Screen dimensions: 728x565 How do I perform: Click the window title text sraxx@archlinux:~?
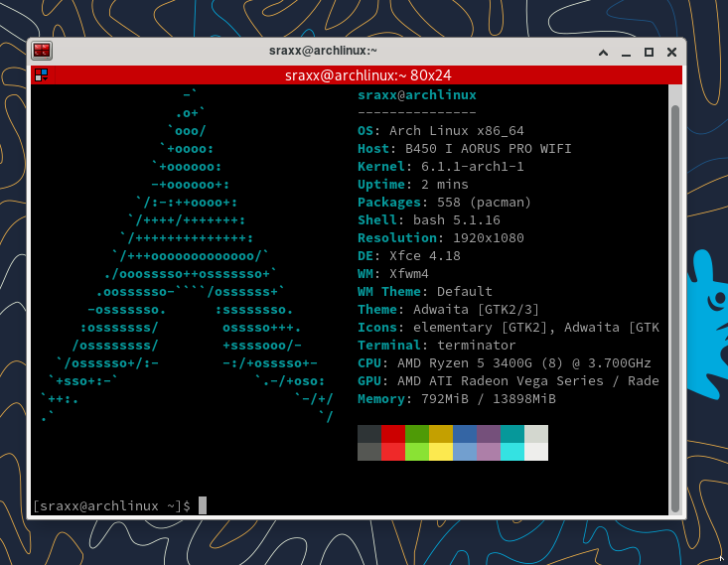click(x=323, y=51)
